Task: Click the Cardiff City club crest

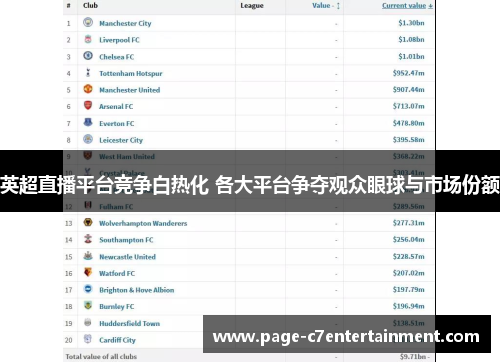Action: (x=88, y=339)
